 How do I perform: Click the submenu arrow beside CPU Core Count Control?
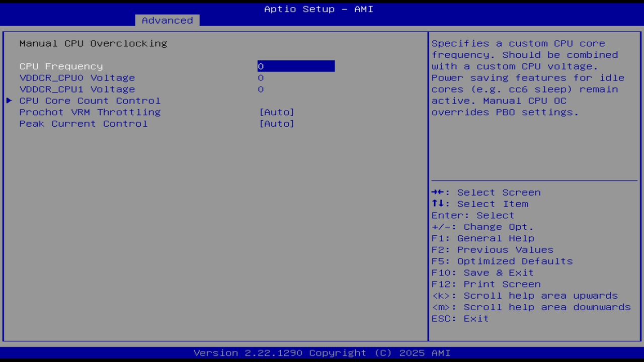click(9, 101)
